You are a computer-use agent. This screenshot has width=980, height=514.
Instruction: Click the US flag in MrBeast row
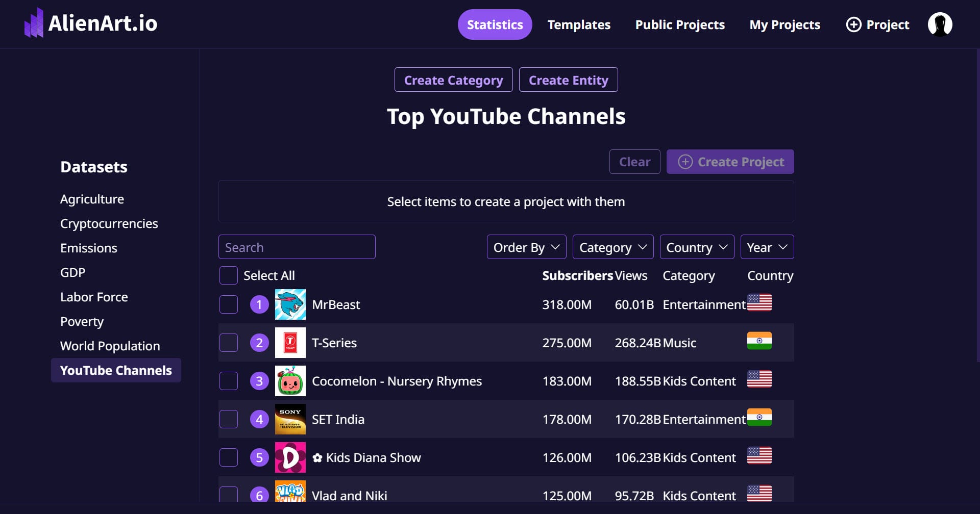click(759, 302)
